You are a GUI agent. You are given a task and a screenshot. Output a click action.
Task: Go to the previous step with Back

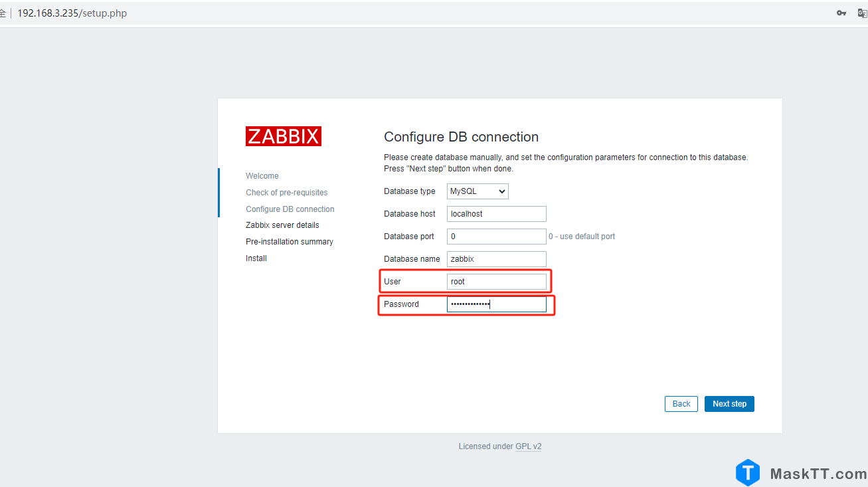tap(681, 404)
